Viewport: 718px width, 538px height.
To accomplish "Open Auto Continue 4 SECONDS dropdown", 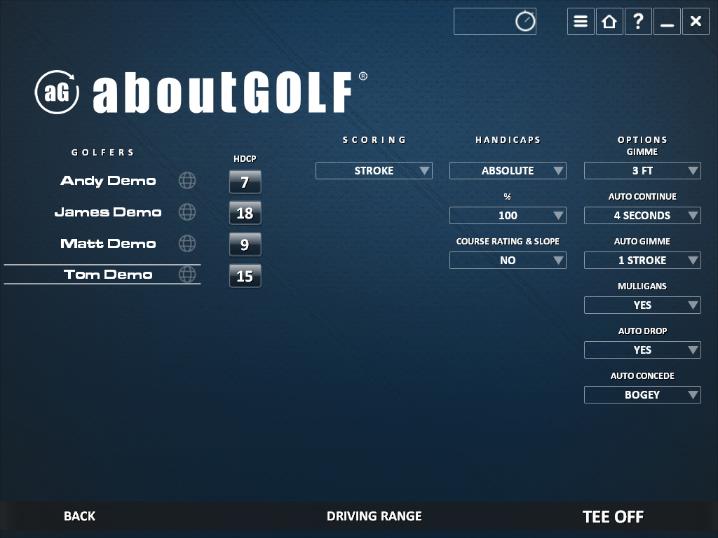I will [x=642, y=216].
